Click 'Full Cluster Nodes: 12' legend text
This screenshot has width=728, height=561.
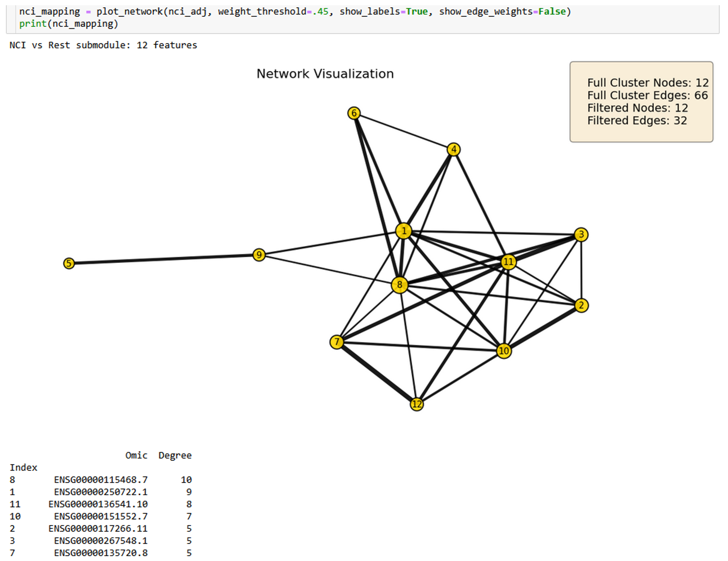(x=648, y=83)
